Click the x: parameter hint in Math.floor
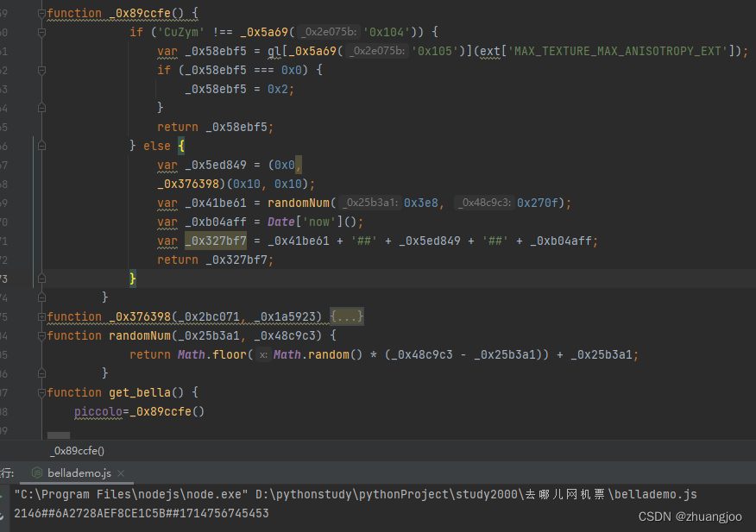This screenshot has width=756, height=532. [262, 354]
